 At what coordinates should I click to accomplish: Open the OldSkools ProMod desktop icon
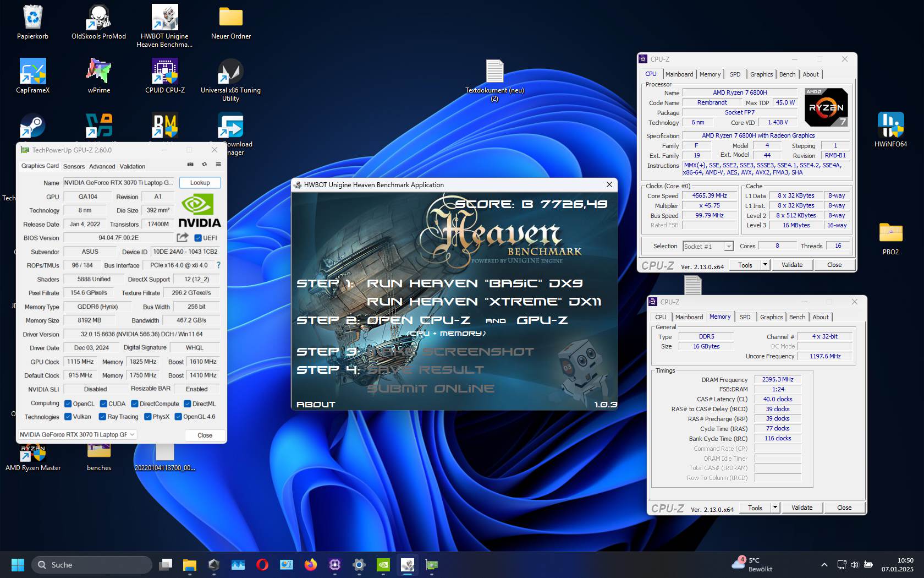(x=99, y=22)
